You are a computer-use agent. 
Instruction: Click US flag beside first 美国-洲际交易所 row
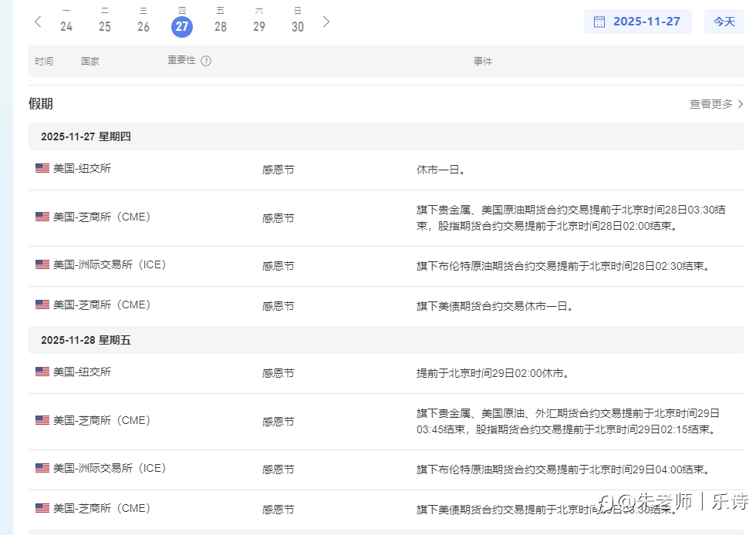(x=42, y=264)
